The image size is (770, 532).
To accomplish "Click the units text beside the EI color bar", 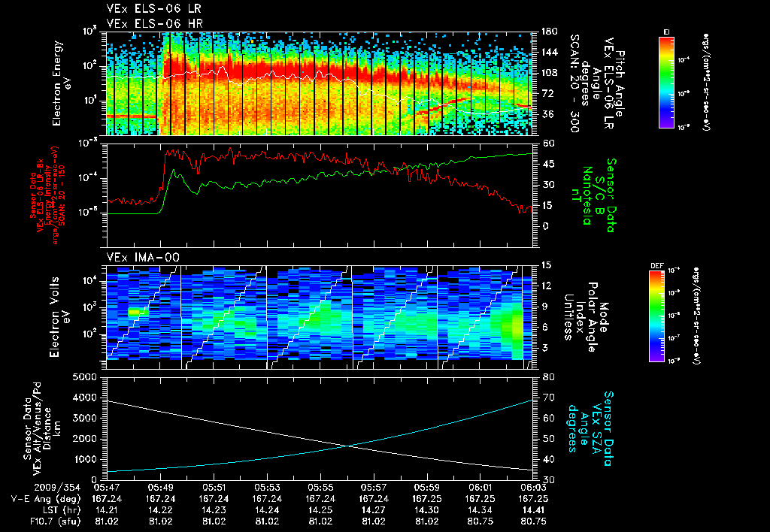I will [707, 82].
